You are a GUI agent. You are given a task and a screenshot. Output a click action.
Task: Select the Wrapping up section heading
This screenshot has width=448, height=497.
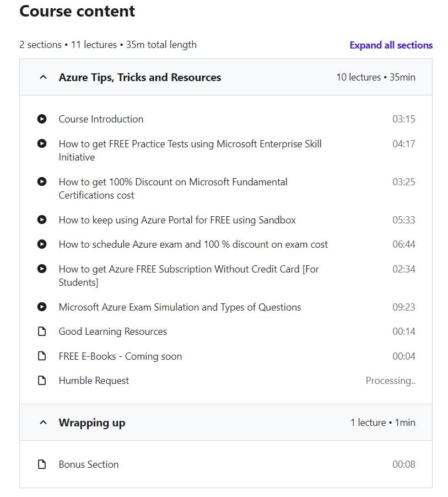(x=92, y=423)
